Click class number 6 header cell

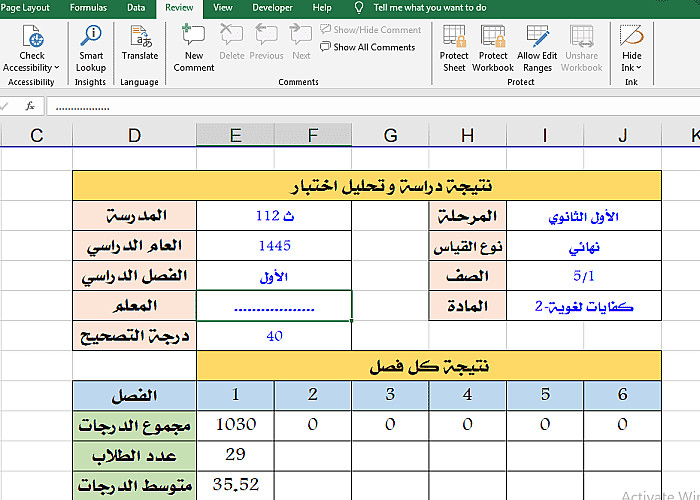click(x=623, y=395)
